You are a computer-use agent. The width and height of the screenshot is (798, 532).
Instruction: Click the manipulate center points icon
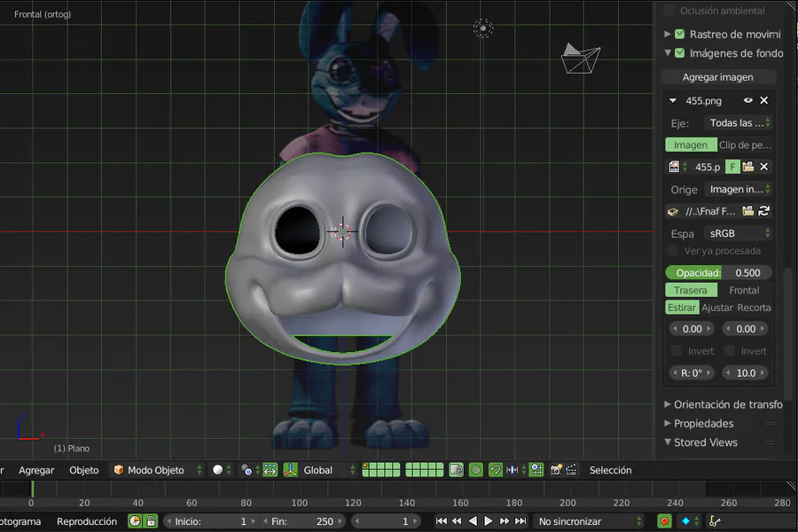click(x=270, y=470)
